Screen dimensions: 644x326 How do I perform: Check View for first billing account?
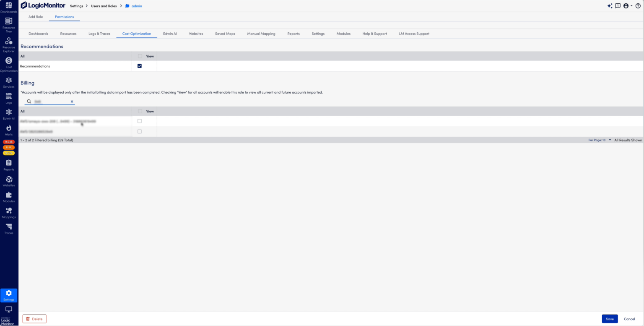[140, 121]
